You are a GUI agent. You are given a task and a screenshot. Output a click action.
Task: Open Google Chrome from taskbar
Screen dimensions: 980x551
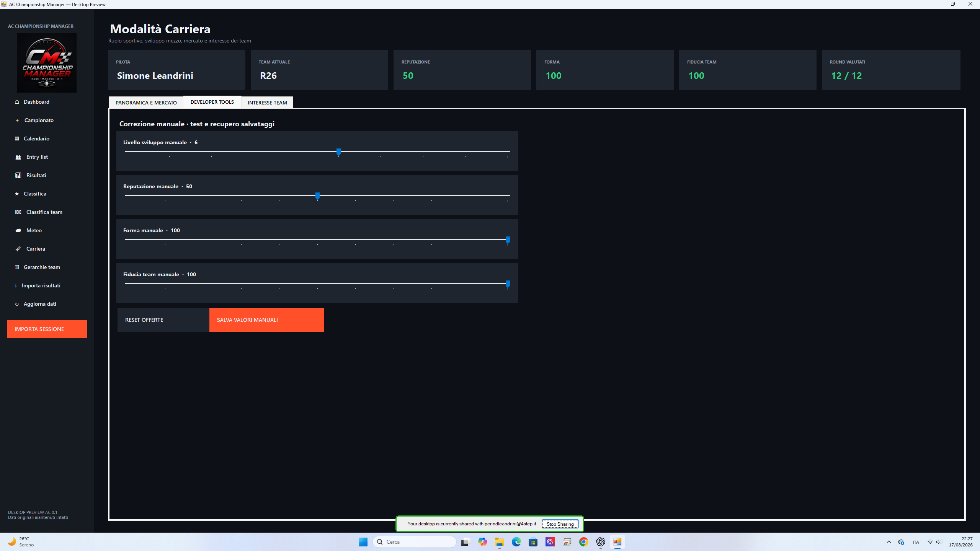tap(583, 542)
